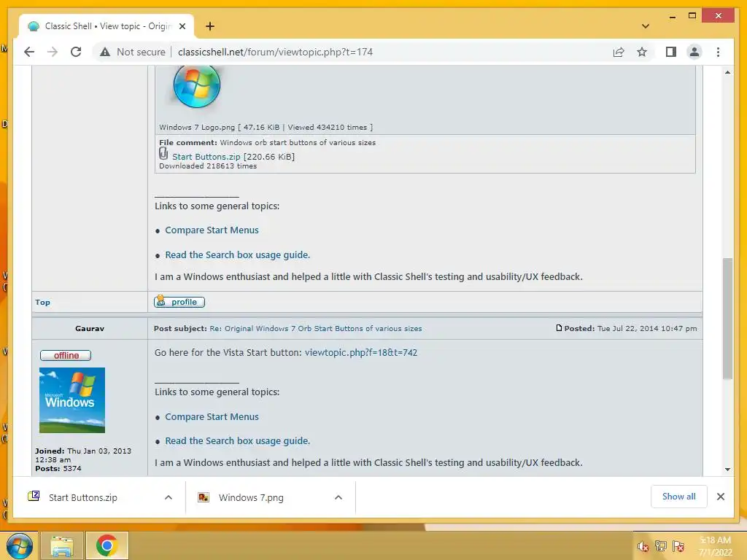This screenshot has width=747, height=560.
Task: Open first Search box usage guide link
Action: (x=237, y=254)
